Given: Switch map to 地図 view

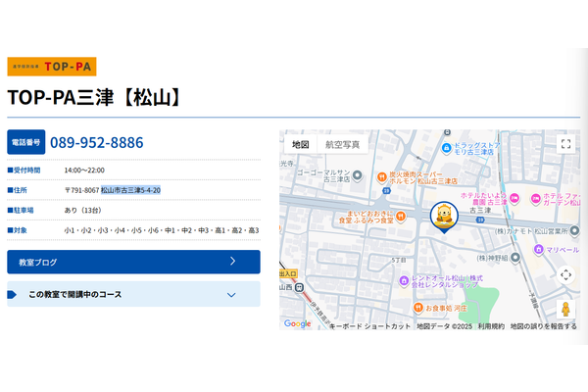Looking at the screenshot, I should [x=301, y=144].
